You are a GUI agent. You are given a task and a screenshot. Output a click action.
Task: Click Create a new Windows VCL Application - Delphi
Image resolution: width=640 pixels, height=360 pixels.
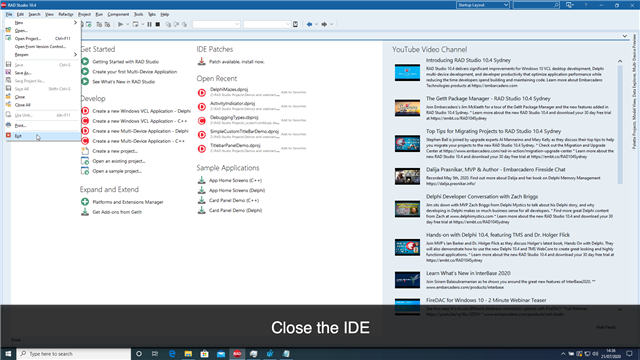141,111
